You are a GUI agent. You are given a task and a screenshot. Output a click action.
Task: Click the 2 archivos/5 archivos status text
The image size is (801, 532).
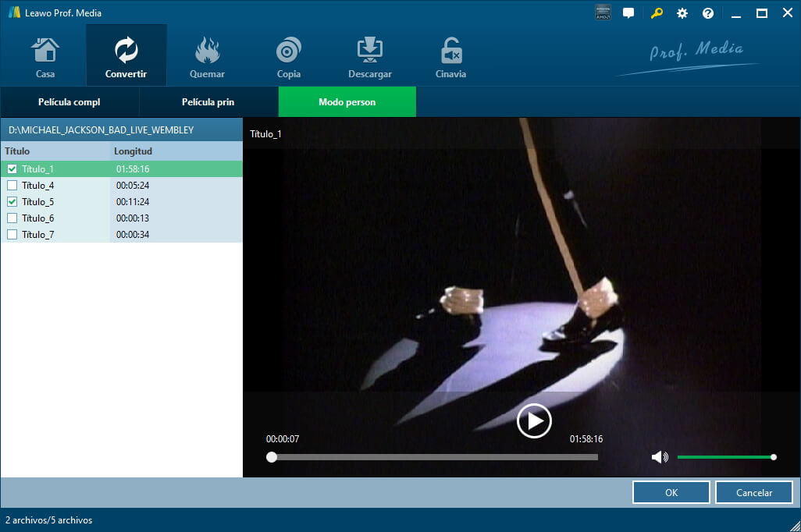(49, 520)
